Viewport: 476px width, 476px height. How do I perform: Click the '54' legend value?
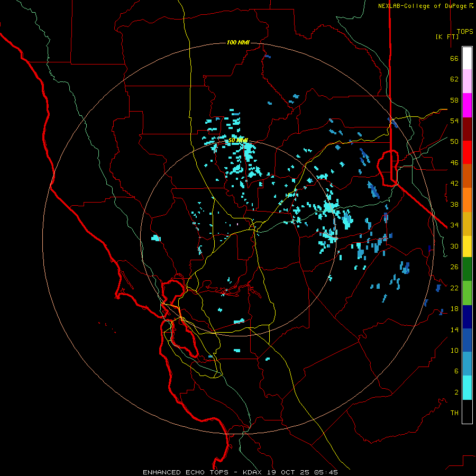(454, 121)
